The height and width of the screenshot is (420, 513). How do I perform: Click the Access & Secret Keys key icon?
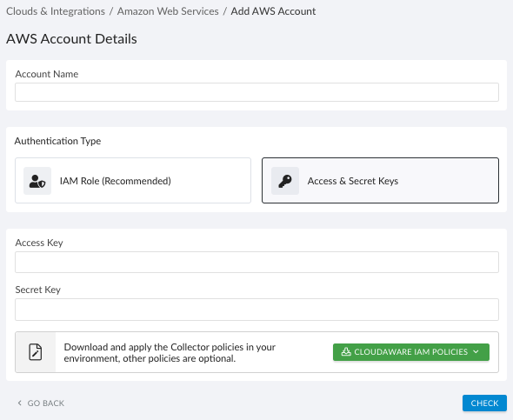click(x=285, y=181)
